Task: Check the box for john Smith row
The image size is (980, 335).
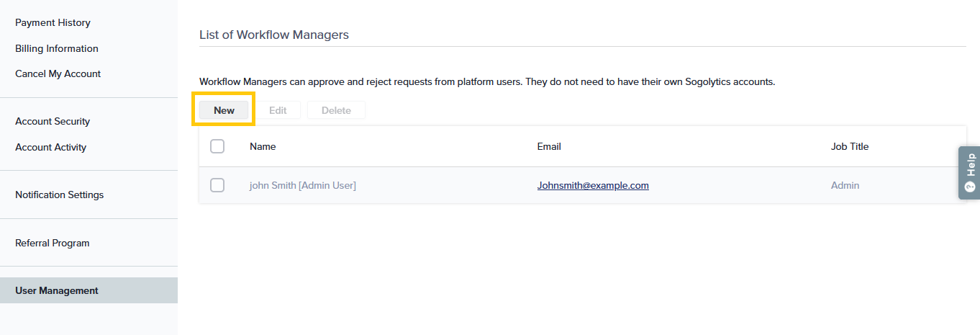Action: pyautogui.click(x=217, y=185)
